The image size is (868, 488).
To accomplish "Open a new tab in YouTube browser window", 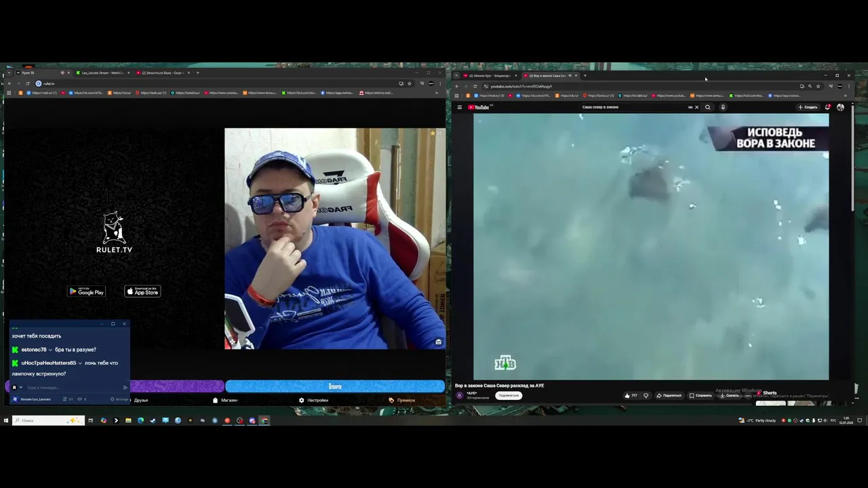I will [585, 76].
